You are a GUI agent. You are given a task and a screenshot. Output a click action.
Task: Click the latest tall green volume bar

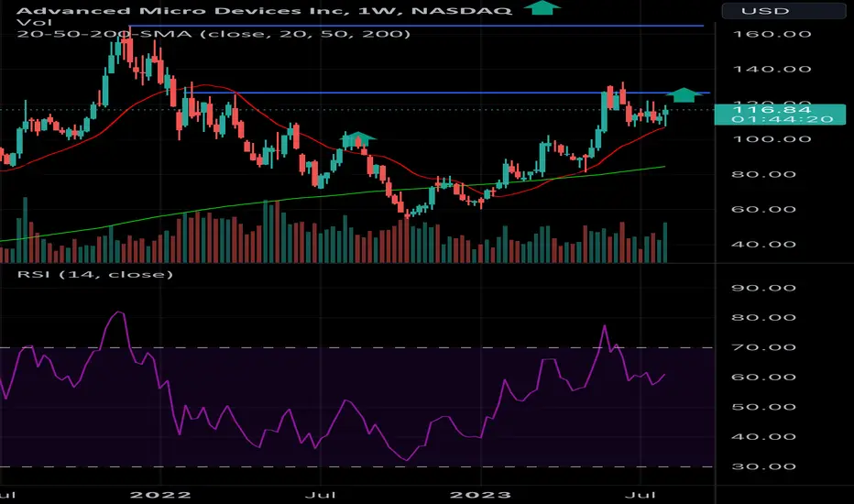[x=665, y=243]
